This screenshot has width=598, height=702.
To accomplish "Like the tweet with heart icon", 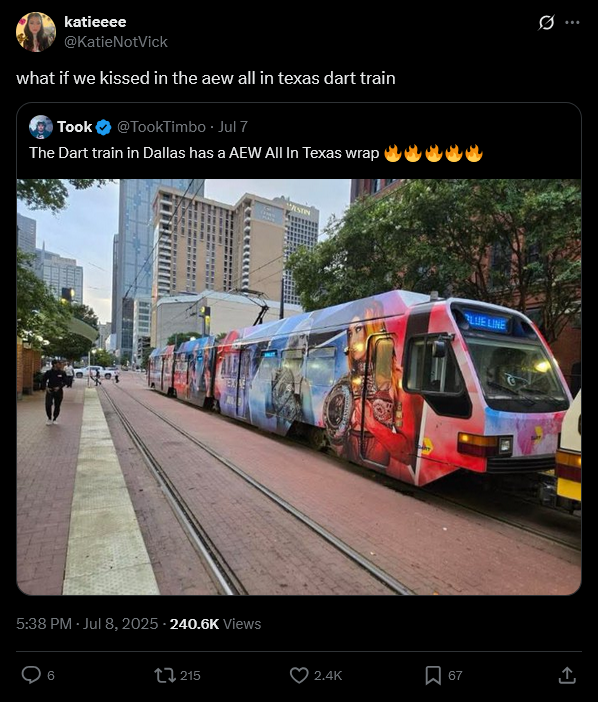I will click(x=299, y=675).
